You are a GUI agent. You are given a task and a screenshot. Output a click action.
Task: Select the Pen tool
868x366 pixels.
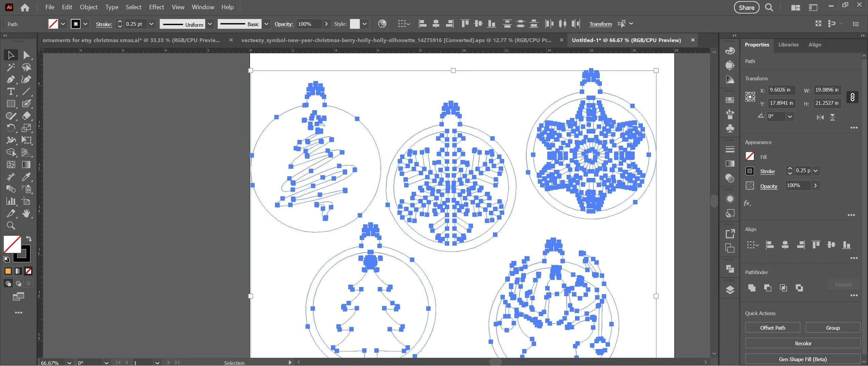[11, 79]
